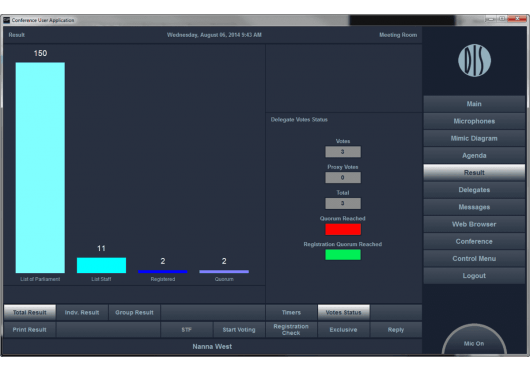The image size is (530, 371).
Task: Click the red Quorum Reached indicator
Action: tap(343, 229)
